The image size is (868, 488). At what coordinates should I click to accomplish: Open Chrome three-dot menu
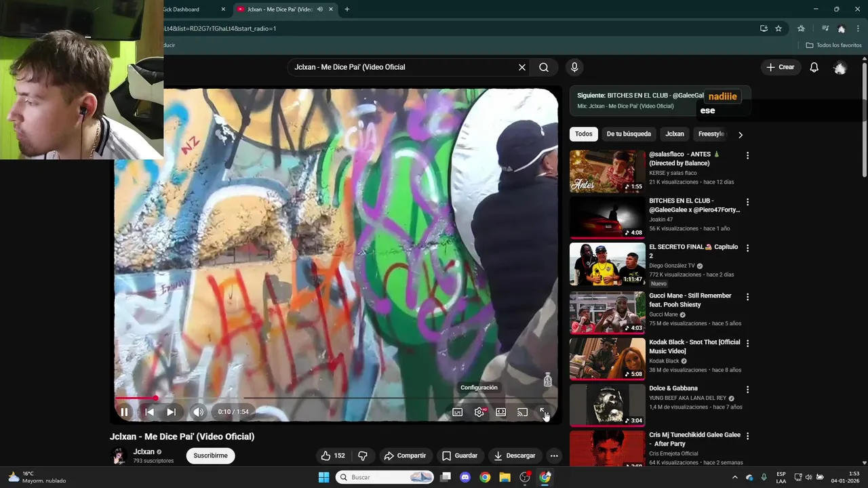858,28
